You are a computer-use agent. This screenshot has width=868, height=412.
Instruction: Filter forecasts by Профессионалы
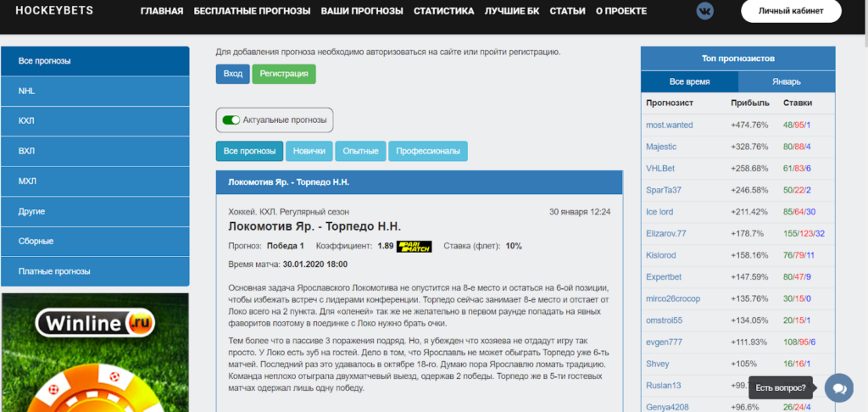428,151
